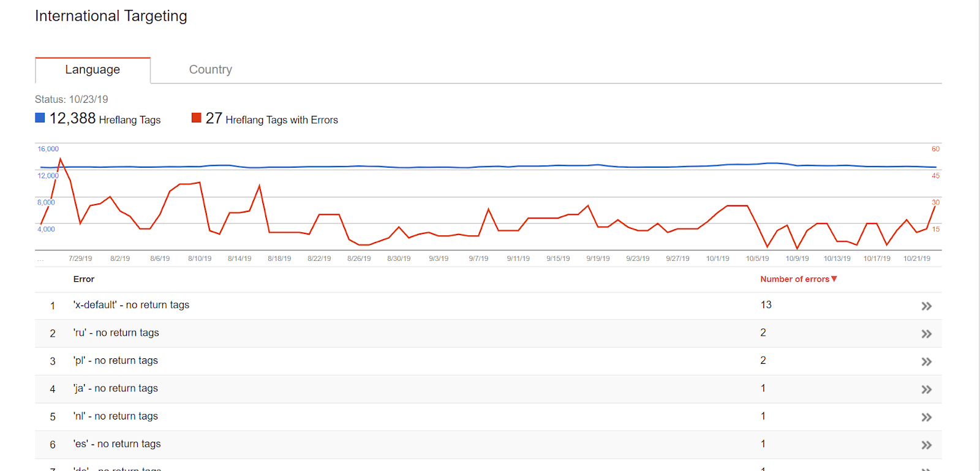Open details arrow for 'x-default' error row
Screen dimensions: 980x471
tap(927, 306)
